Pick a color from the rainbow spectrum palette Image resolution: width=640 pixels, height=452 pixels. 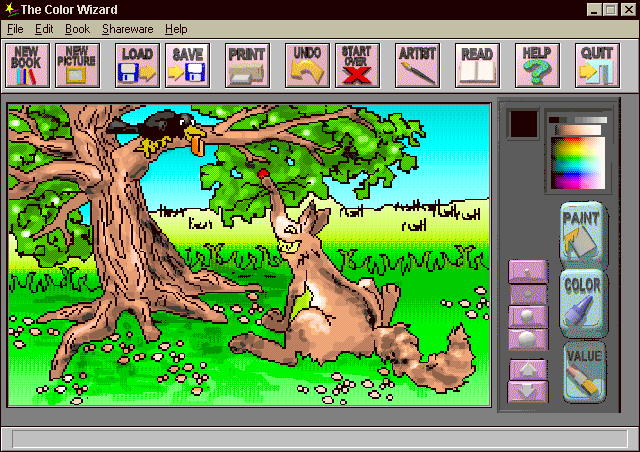click(x=578, y=163)
